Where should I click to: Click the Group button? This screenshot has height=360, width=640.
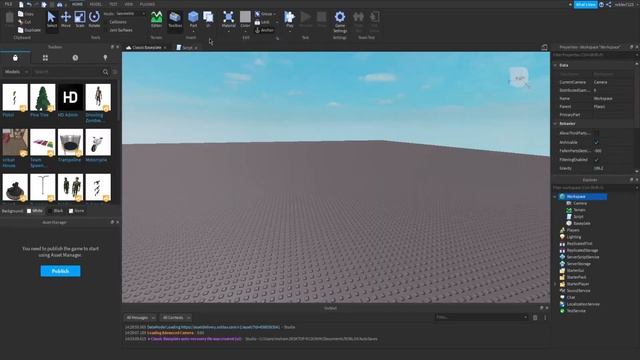(264, 14)
